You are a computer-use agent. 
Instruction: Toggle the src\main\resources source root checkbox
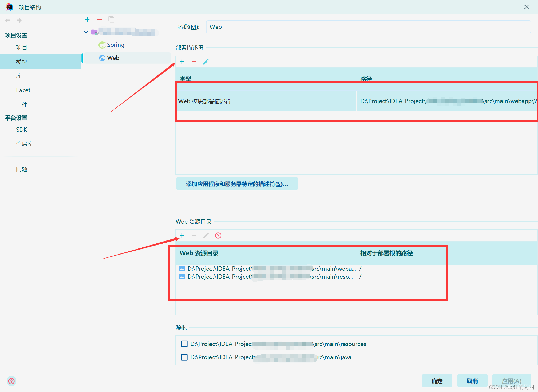pyautogui.click(x=184, y=344)
